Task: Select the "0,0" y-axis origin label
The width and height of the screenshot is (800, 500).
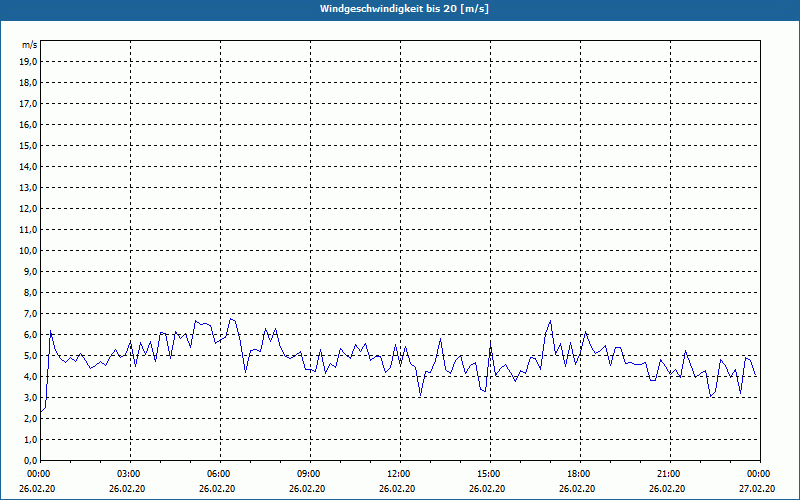Action: click(x=30, y=460)
